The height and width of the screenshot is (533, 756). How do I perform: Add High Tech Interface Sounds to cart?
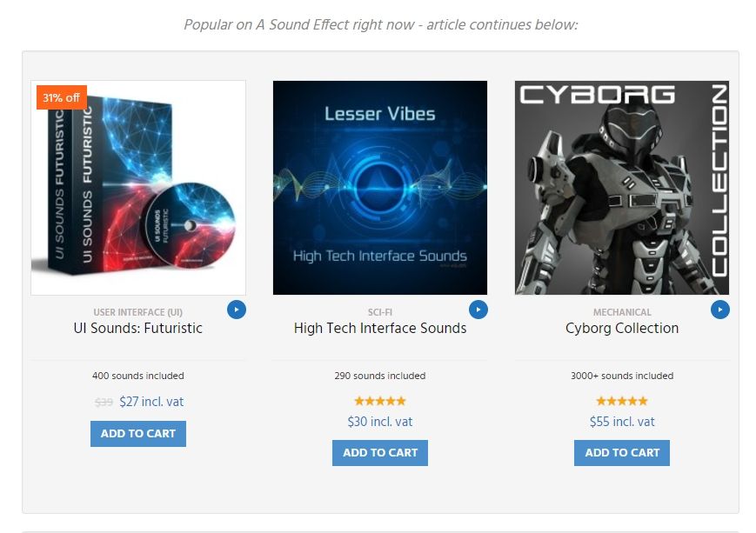380,453
